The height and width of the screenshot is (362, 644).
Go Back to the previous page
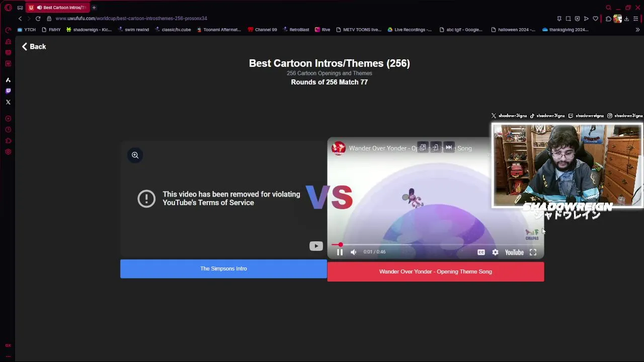34,47
